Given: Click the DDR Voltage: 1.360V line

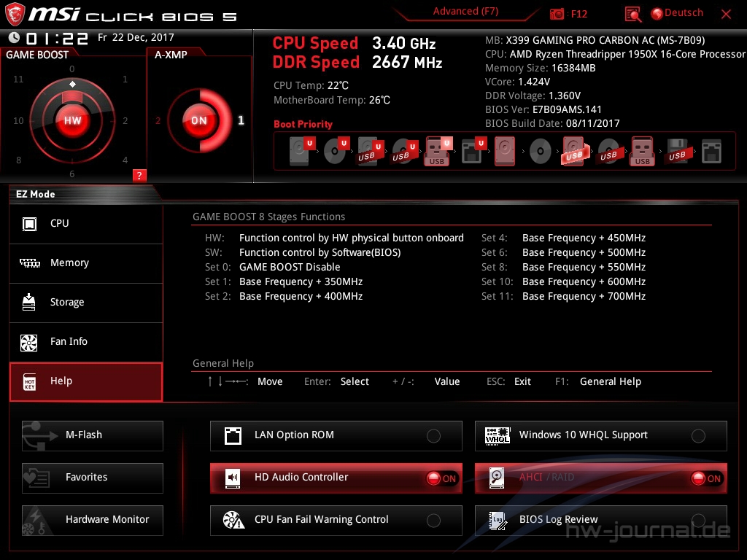Looking at the screenshot, I should pos(533,96).
